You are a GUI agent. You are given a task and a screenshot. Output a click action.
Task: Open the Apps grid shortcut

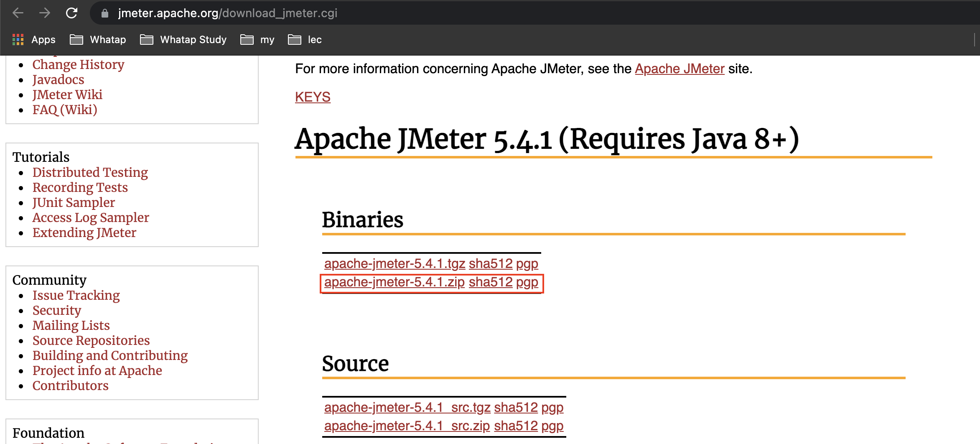point(34,40)
